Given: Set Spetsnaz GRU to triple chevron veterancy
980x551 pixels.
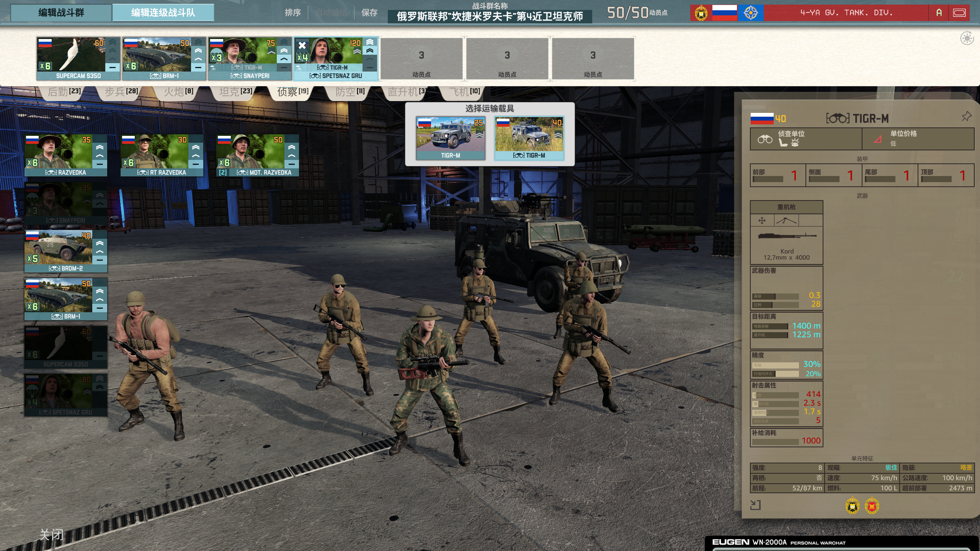Looking at the screenshot, I should (369, 42).
